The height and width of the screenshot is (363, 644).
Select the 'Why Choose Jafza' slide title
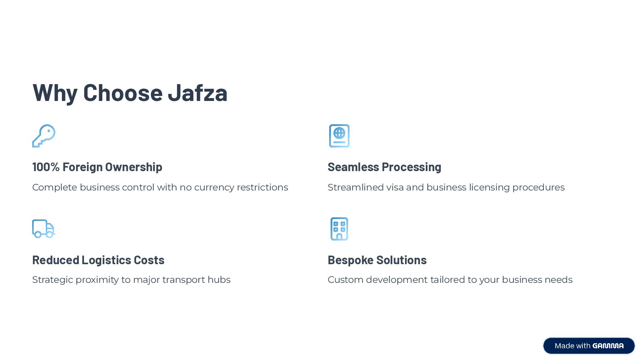click(130, 93)
